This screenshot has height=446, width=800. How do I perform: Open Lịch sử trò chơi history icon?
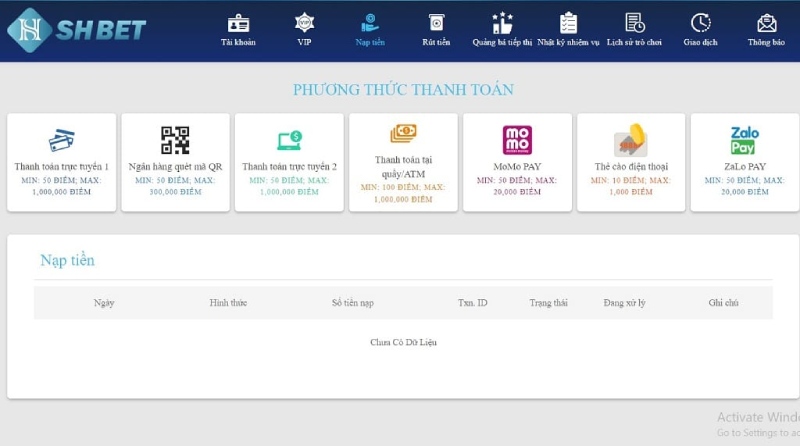tap(635, 23)
